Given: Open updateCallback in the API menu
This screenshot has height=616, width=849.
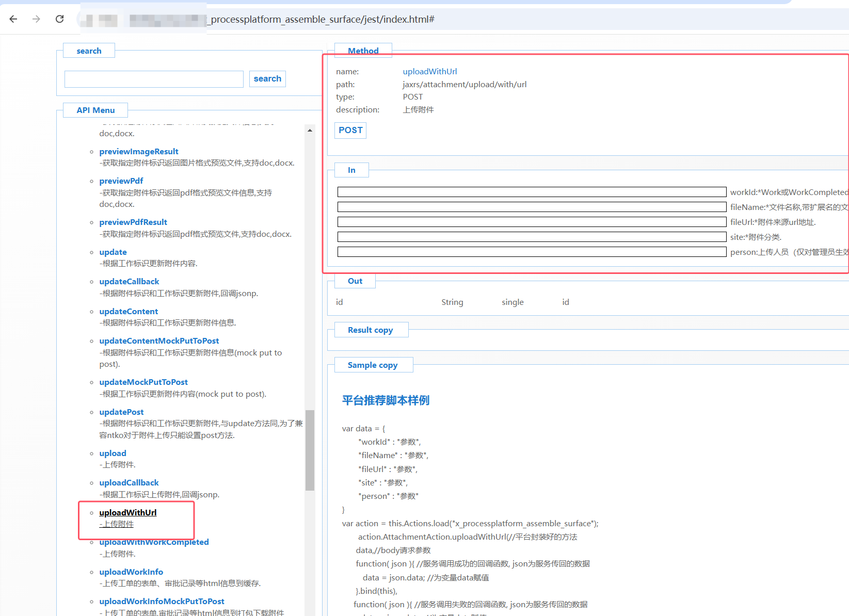Looking at the screenshot, I should coord(129,282).
